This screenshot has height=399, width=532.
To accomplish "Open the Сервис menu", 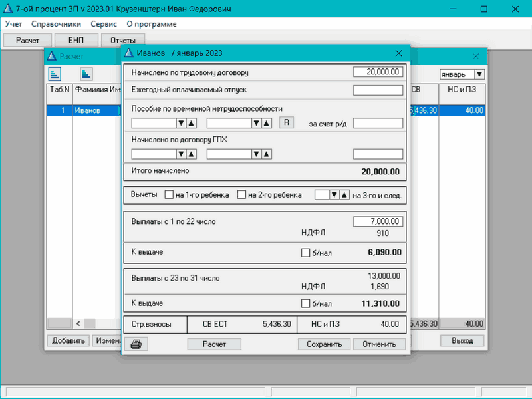I will click(104, 24).
